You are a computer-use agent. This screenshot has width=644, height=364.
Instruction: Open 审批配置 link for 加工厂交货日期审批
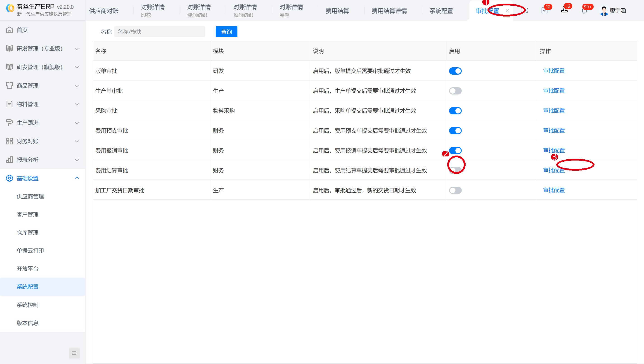pos(554,190)
